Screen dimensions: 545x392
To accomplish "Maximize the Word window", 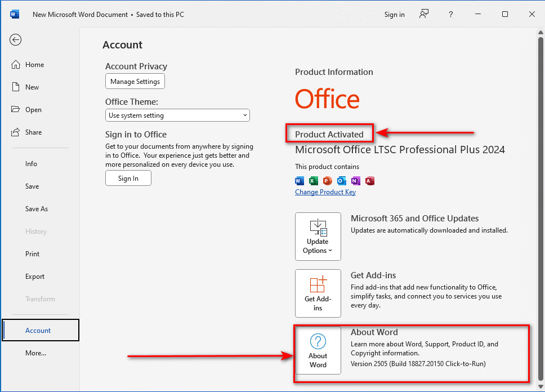I will click(505, 14).
